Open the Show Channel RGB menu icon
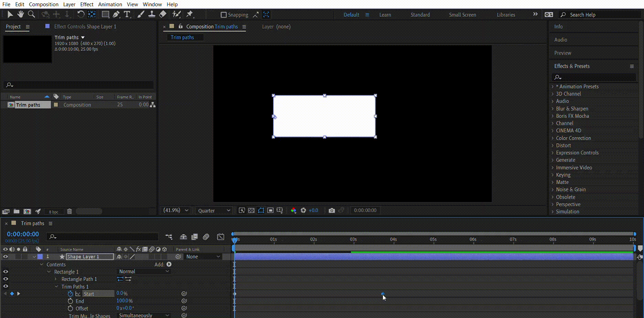 click(293, 210)
